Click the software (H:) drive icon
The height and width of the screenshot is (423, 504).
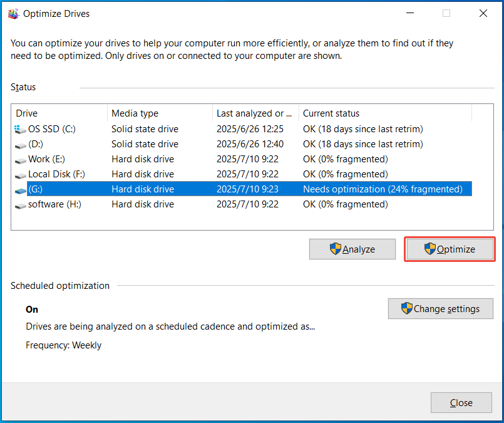[20, 204]
